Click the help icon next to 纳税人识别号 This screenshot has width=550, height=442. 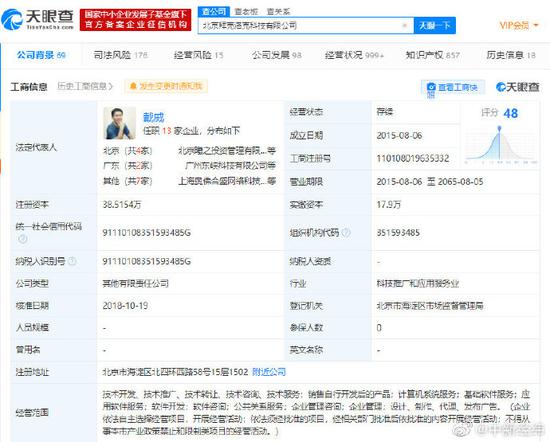(x=72, y=261)
